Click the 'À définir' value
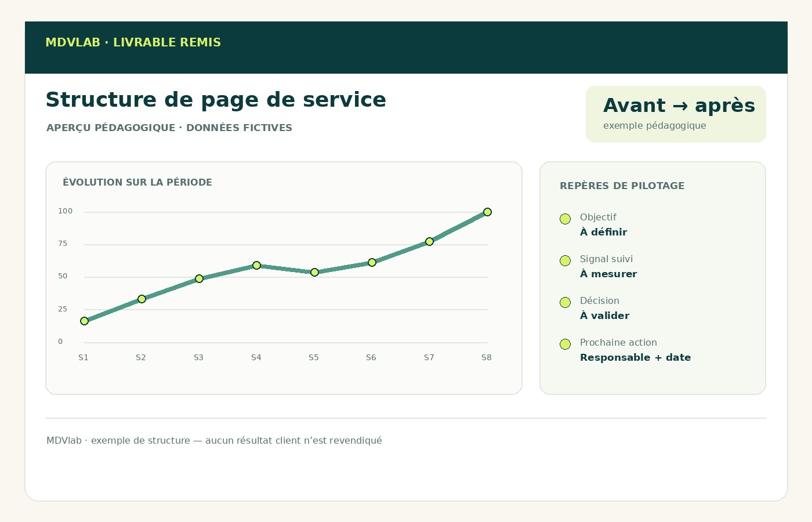Viewport: 812px width, 522px height. point(603,232)
